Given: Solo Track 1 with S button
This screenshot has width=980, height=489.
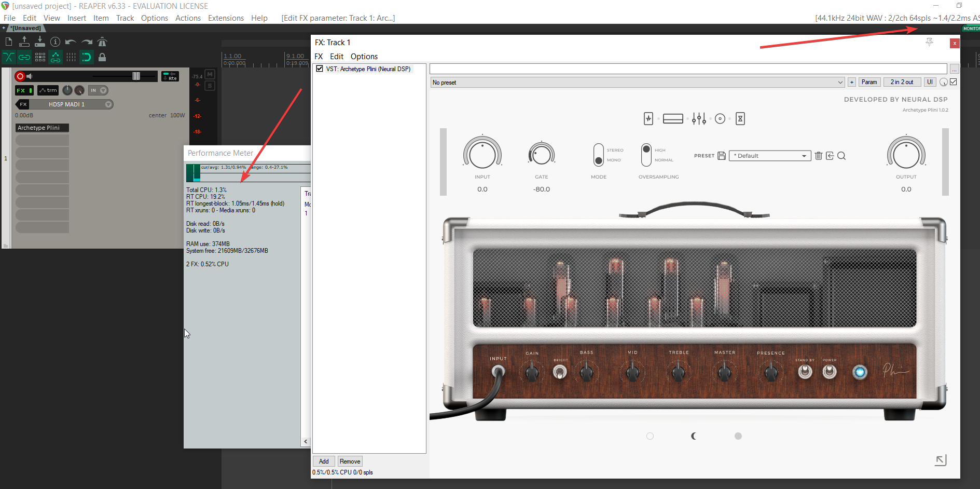Looking at the screenshot, I should [210, 86].
